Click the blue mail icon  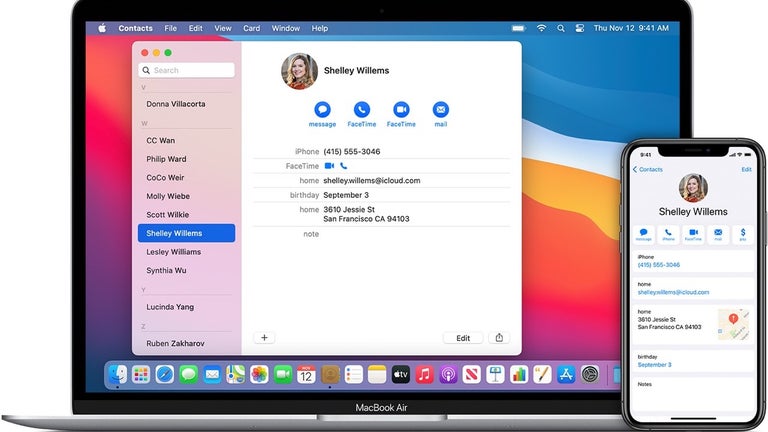click(440, 110)
